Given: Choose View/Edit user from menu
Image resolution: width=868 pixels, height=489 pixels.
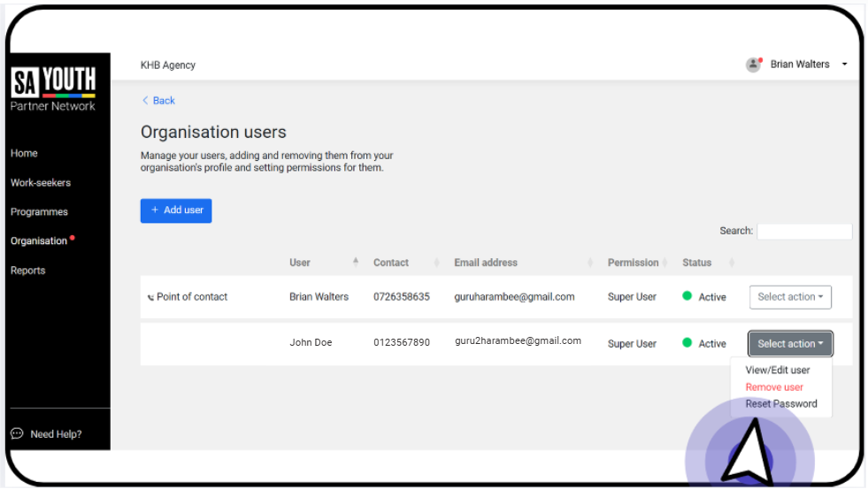Looking at the screenshot, I should pyautogui.click(x=777, y=371).
